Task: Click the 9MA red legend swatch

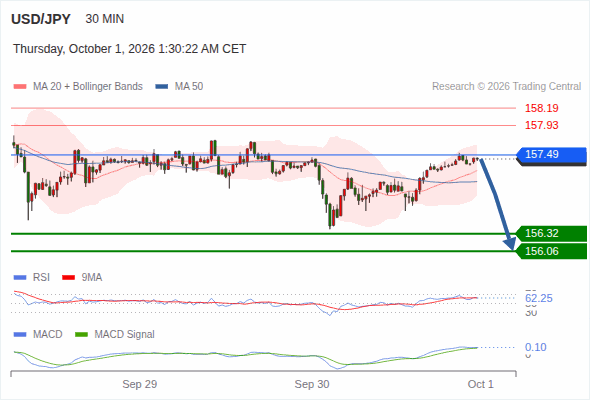Action: (68, 278)
